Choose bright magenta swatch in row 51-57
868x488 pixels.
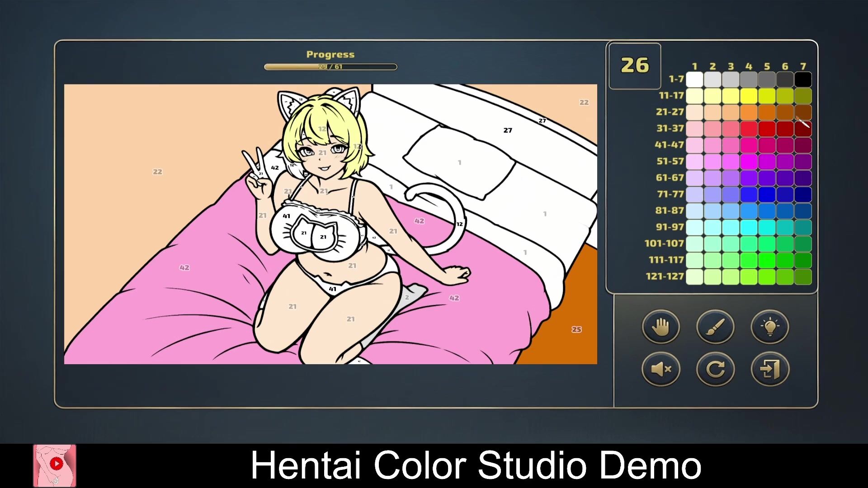tap(749, 161)
